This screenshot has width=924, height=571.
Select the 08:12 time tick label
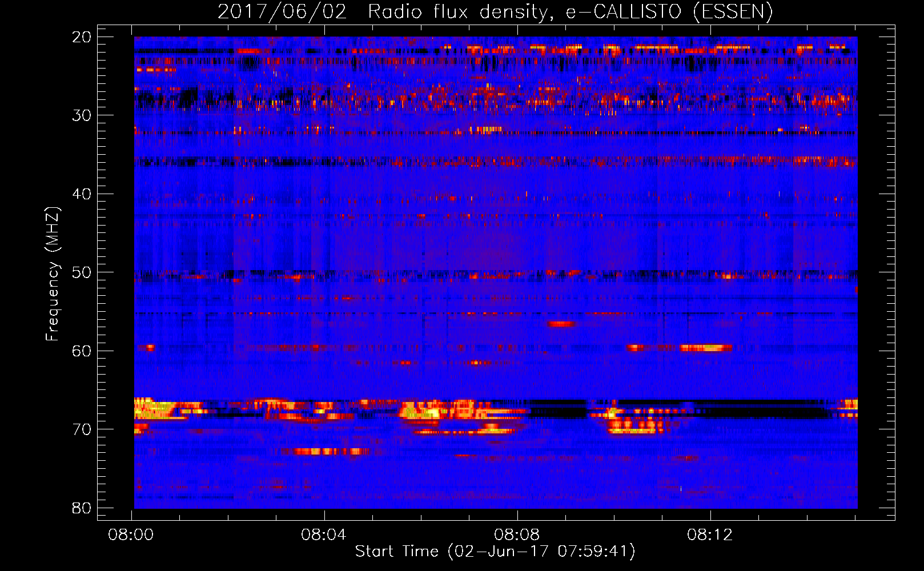[x=710, y=535]
